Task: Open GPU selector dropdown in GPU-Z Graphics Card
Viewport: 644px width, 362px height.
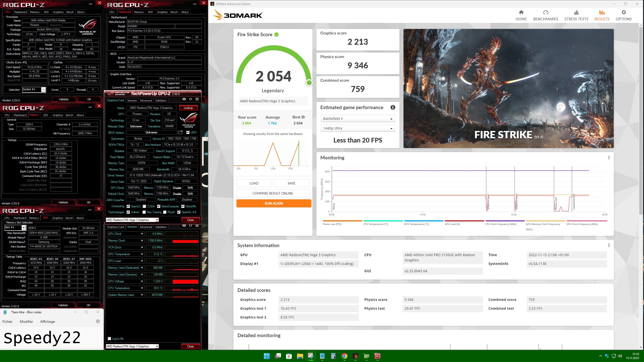Action: (x=132, y=220)
